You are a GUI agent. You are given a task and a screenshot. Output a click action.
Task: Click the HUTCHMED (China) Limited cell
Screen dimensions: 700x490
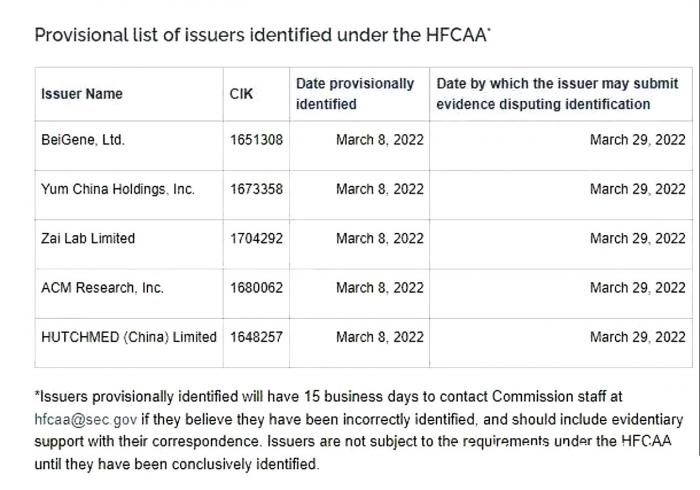[129, 337]
